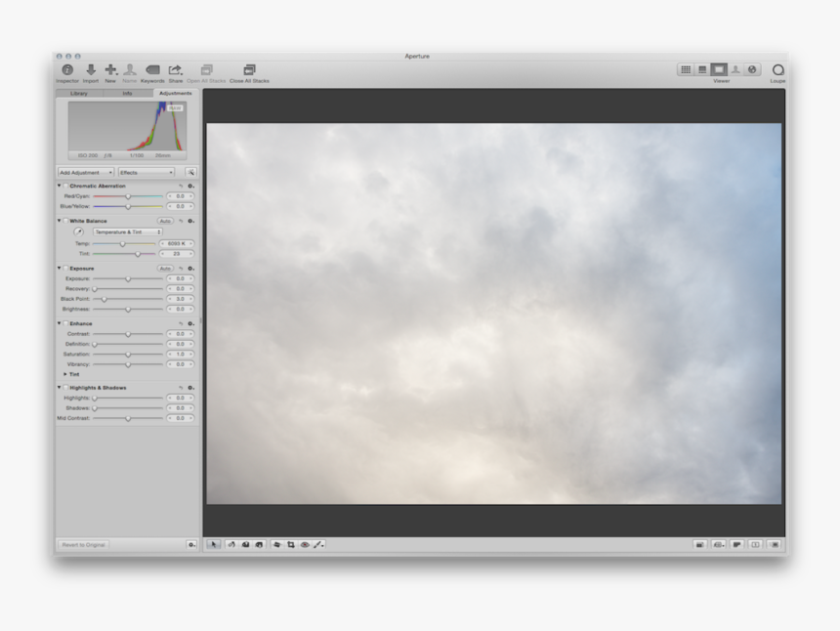Open the Exposure gear action menu

[190, 269]
